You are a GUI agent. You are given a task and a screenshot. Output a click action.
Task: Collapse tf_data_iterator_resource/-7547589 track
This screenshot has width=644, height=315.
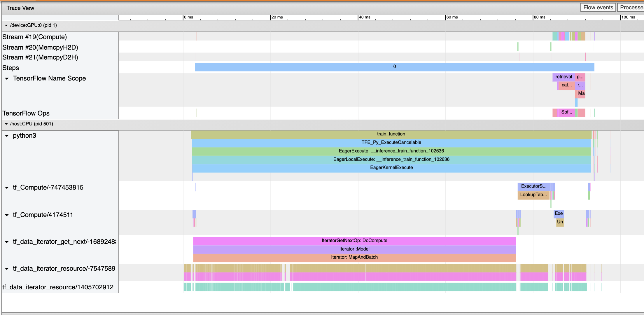coord(7,269)
